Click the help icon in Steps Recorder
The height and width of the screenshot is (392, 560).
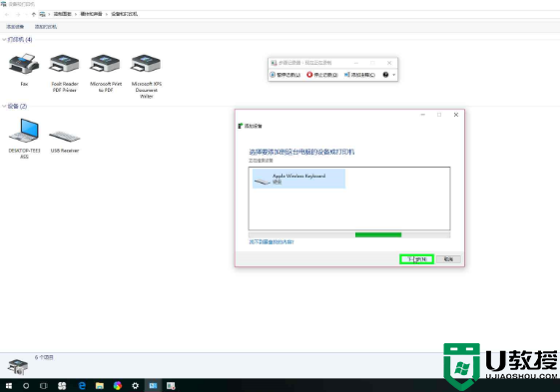(385, 75)
